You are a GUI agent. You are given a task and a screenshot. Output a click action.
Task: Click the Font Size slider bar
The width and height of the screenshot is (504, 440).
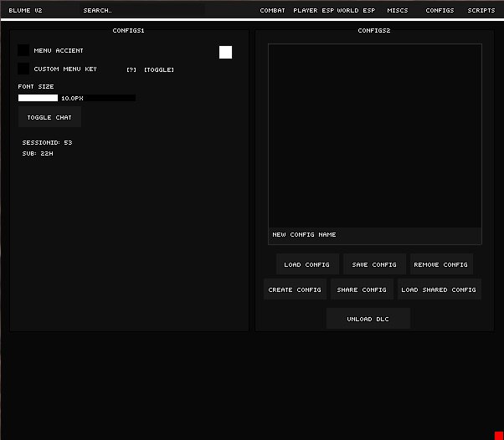click(x=76, y=98)
